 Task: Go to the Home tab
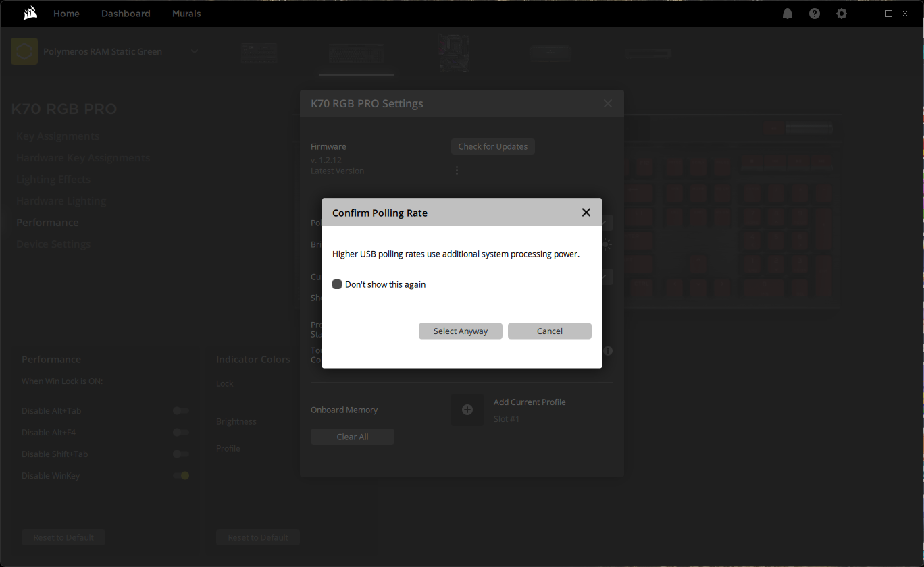point(66,13)
